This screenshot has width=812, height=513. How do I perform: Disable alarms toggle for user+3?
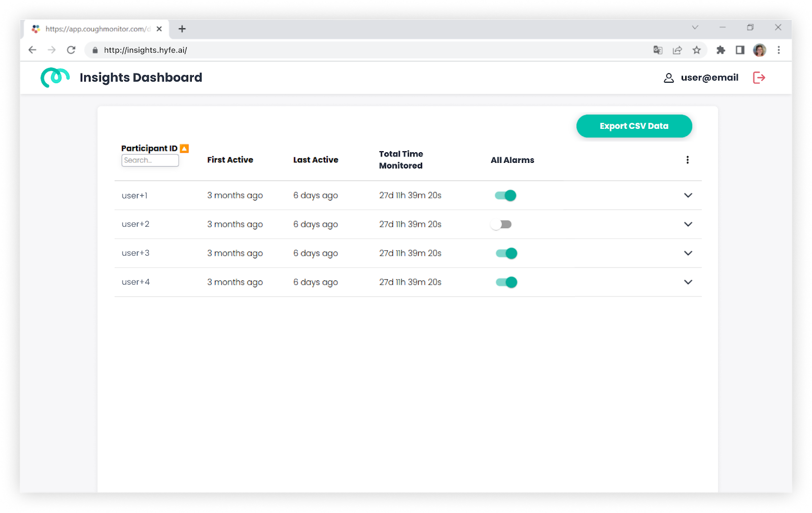[x=506, y=253]
